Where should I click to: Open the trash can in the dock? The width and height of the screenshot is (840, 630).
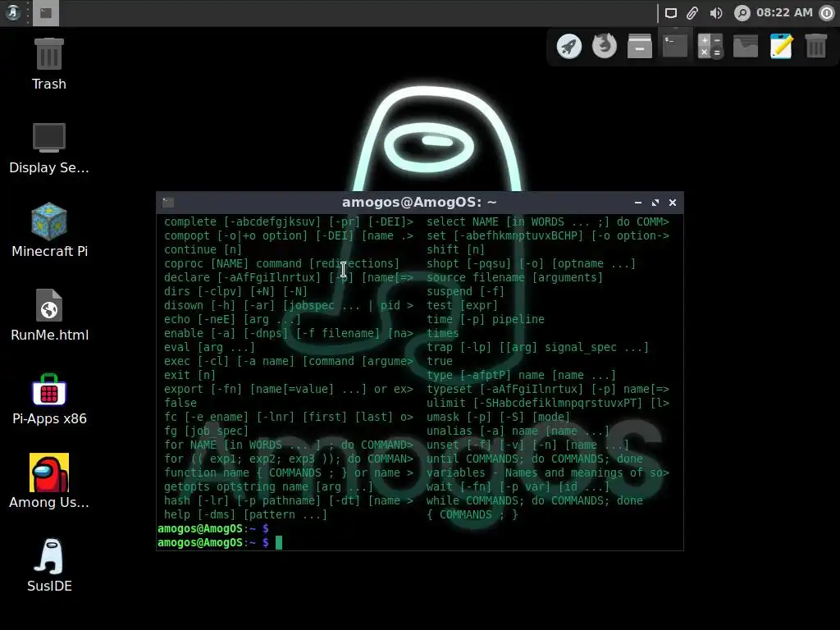click(816, 47)
